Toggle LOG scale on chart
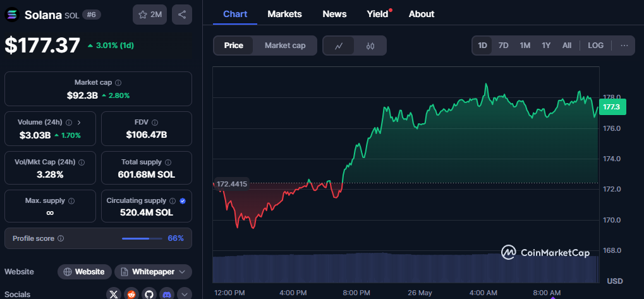 (595, 46)
